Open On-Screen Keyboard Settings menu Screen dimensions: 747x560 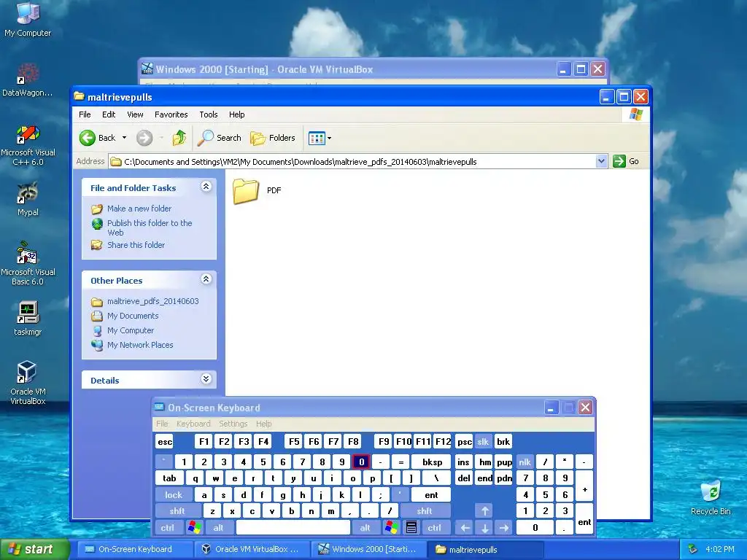[x=233, y=424]
